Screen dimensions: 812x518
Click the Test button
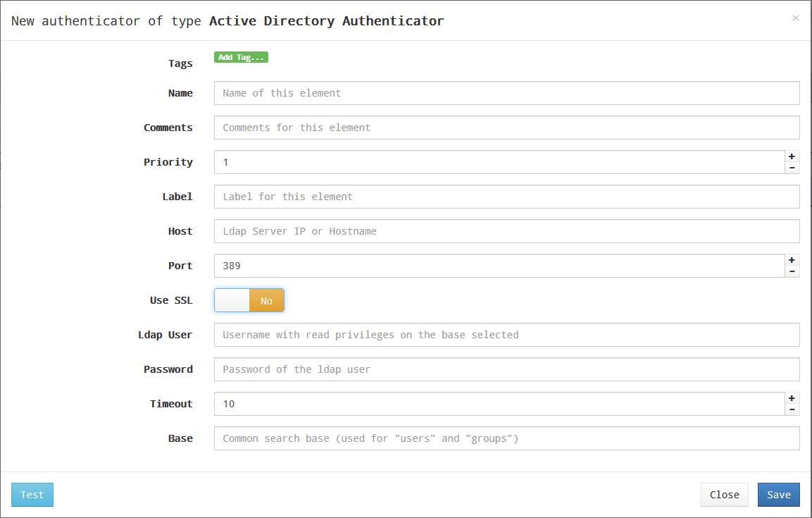pyautogui.click(x=32, y=495)
